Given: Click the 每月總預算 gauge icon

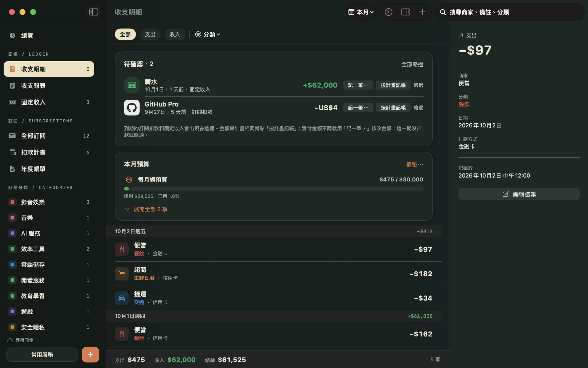Looking at the screenshot, I should (129, 180).
